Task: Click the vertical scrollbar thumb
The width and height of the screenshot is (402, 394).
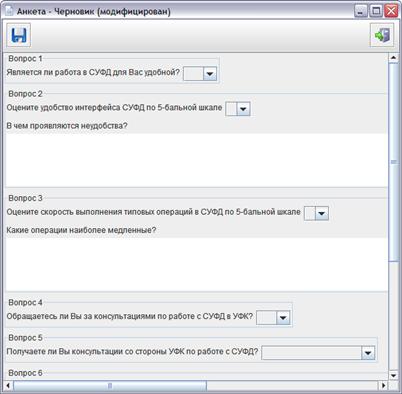Action: click(x=393, y=162)
